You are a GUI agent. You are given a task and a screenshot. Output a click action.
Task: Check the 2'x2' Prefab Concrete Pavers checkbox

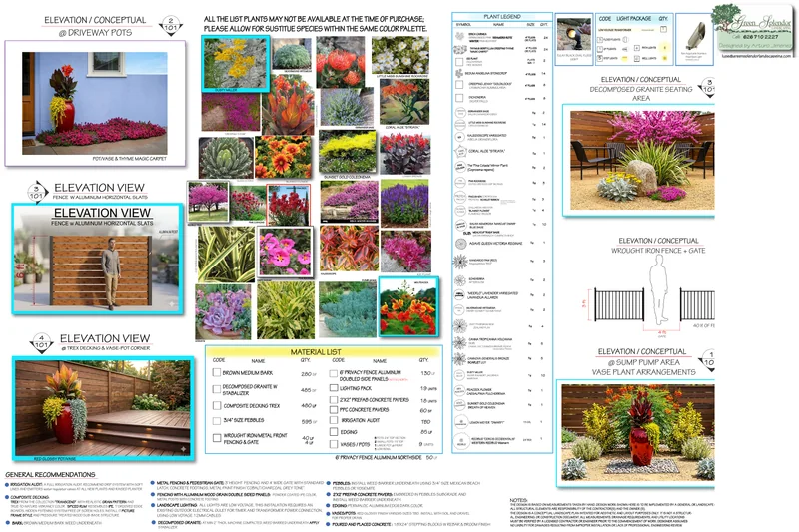334,400
